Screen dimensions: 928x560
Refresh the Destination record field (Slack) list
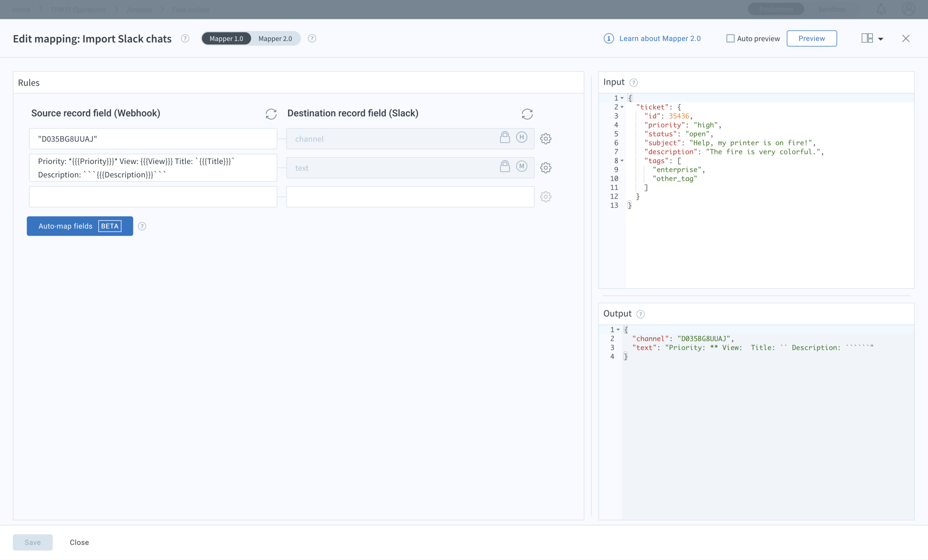pyautogui.click(x=527, y=114)
